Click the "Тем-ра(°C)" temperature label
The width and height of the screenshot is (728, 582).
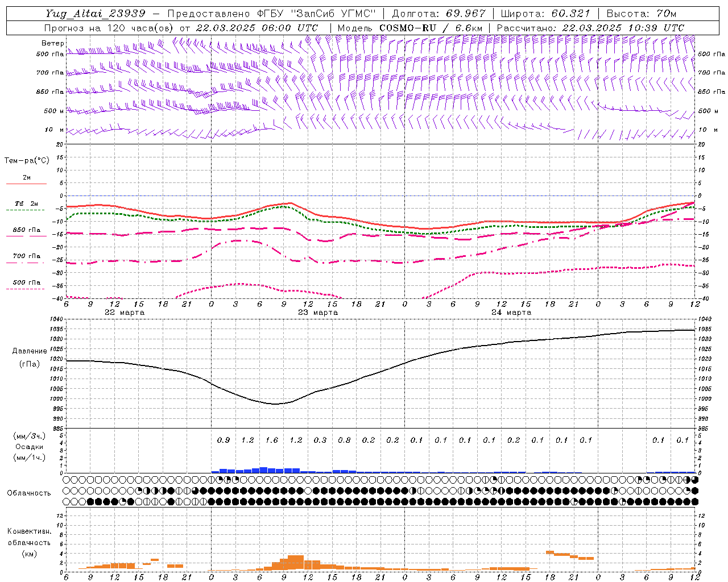click(x=27, y=161)
